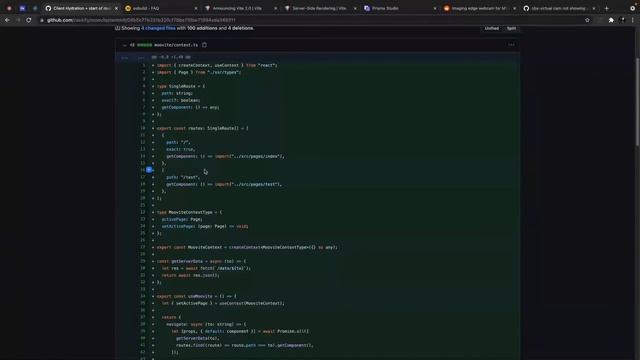Screen dimensions: 640x360
Task: Click line number 27 in the diff
Action: pos(142,247)
